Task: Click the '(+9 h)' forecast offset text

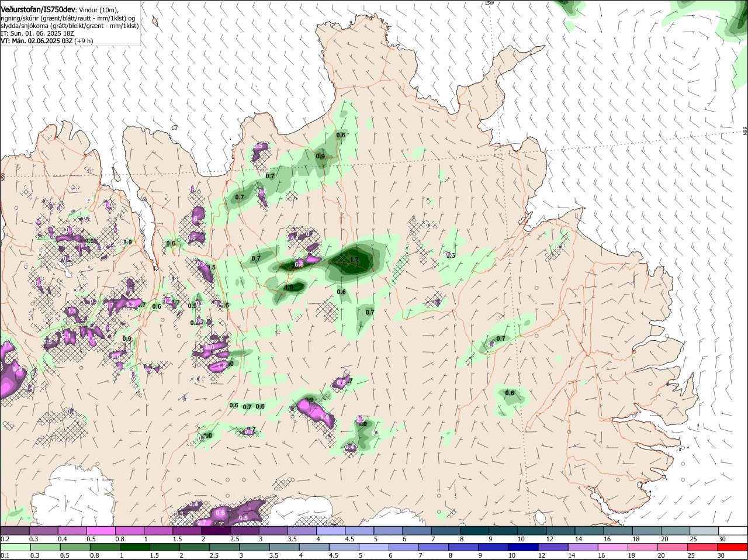Action: (x=84, y=41)
